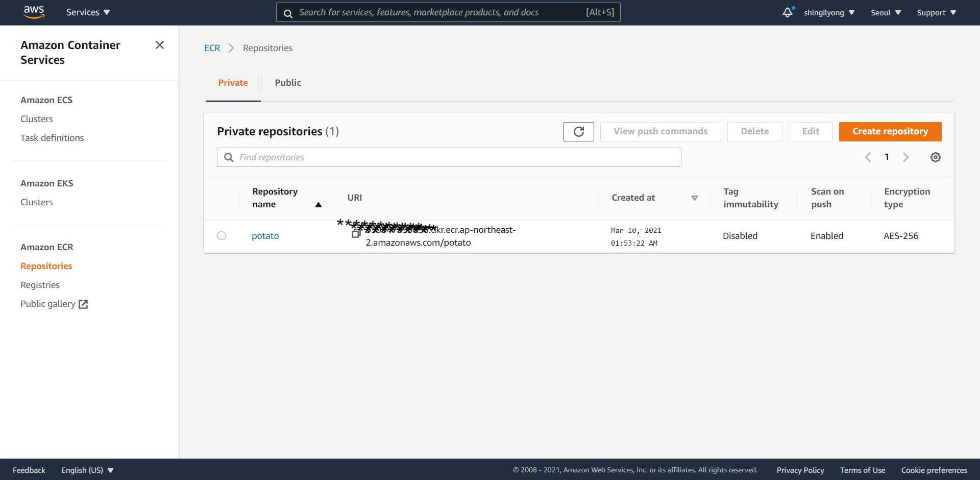Click Encryption type column header
The height and width of the screenshot is (480, 980).
pos(907,198)
